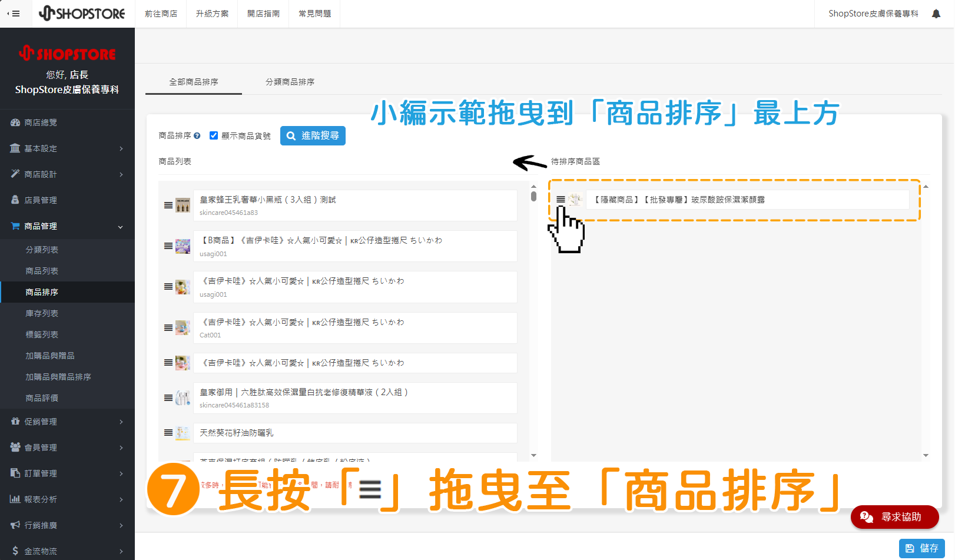Click the help icon beside 商品排序 label
Screen dimensions: 955x560
(x=197, y=135)
